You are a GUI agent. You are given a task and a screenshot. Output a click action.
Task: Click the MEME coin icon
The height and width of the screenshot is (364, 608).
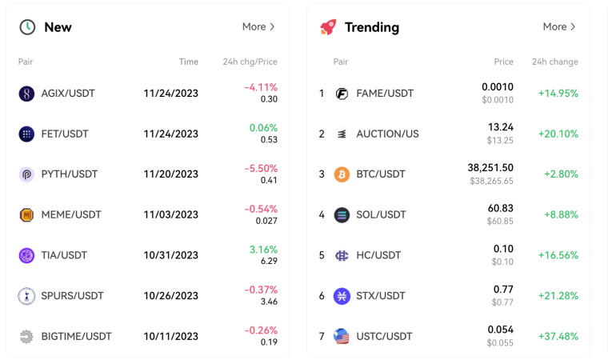click(26, 214)
